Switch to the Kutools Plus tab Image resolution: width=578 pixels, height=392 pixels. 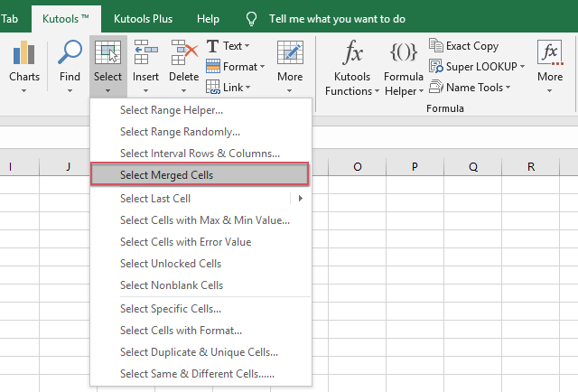(144, 18)
